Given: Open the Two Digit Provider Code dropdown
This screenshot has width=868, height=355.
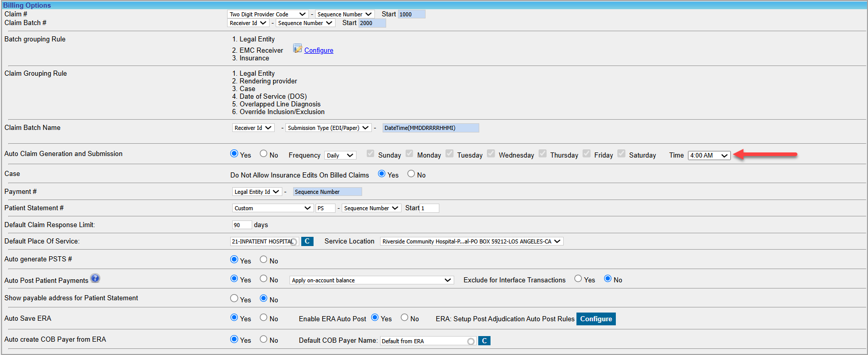Looking at the screenshot, I should tap(268, 14).
